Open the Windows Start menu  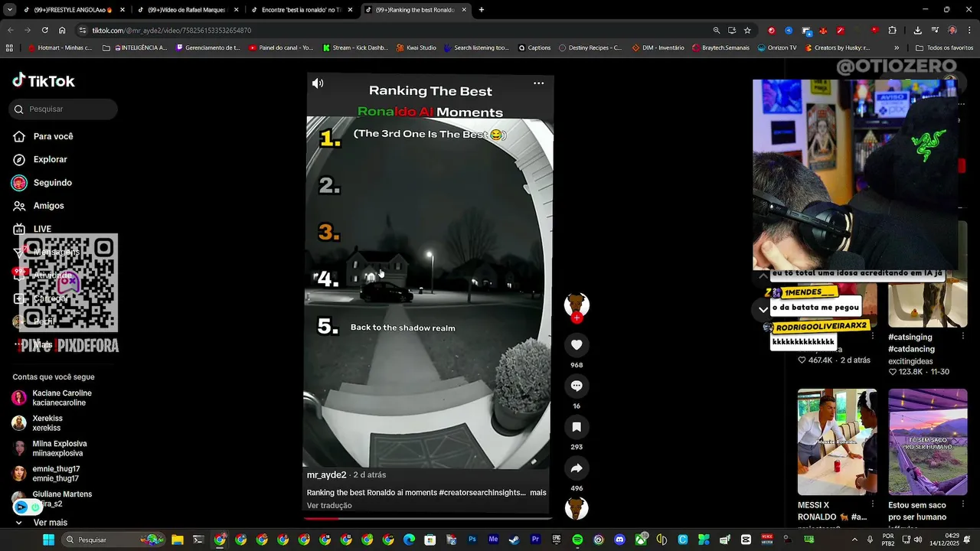click(48, 540)
